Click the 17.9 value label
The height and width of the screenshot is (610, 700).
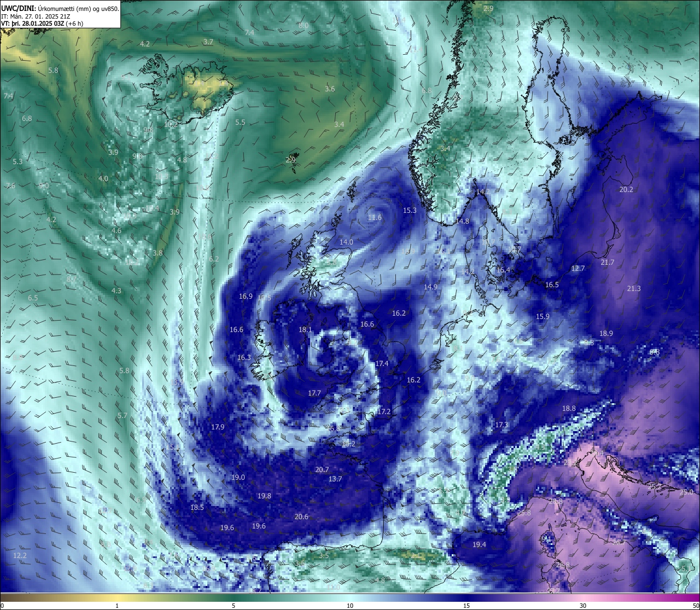pyautogui.click(x=218, y=427)
